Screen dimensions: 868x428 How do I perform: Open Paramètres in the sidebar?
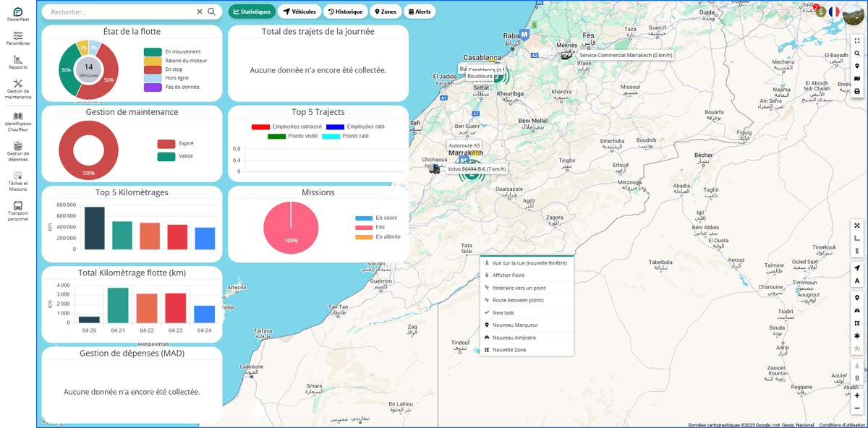(17, 36)
